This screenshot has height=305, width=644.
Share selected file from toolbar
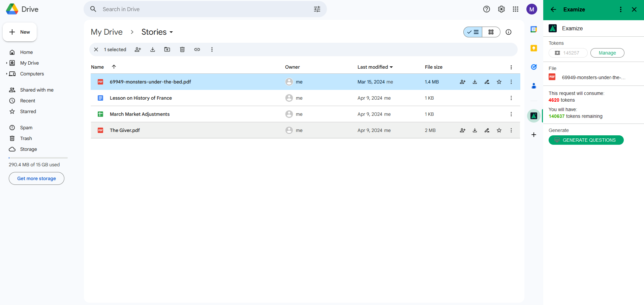[138, 49]
